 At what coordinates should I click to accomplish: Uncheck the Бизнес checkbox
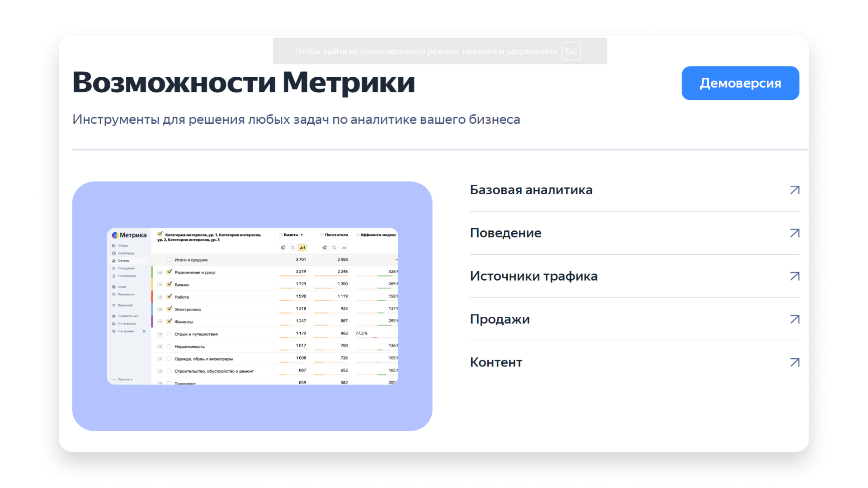click(170, 284)
